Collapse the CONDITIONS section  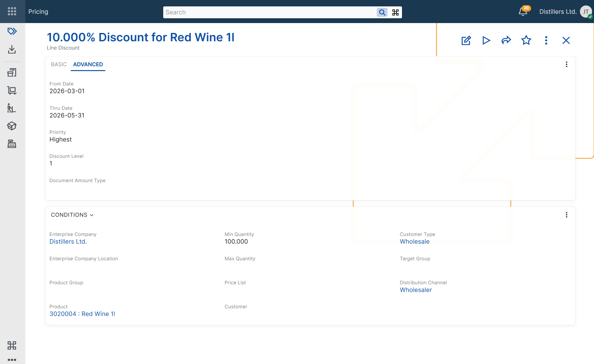[x=72, y=215]
